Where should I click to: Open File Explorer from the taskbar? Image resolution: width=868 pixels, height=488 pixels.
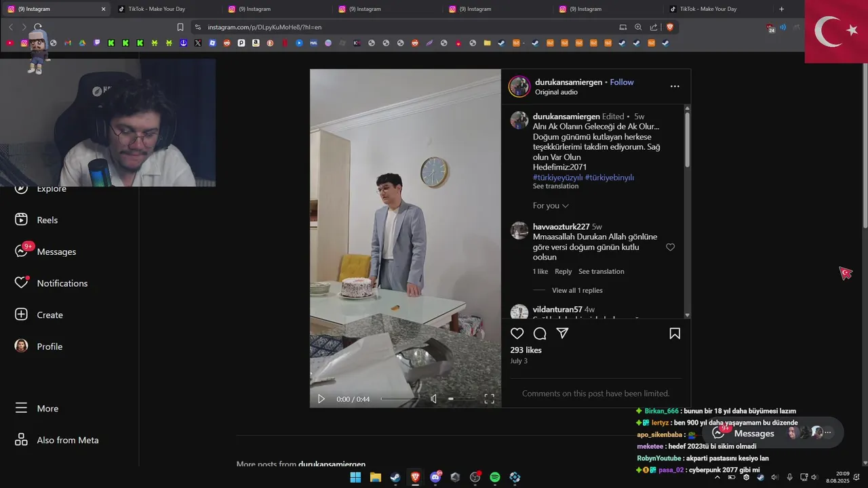pyautogui.click(x=375, y=477)
